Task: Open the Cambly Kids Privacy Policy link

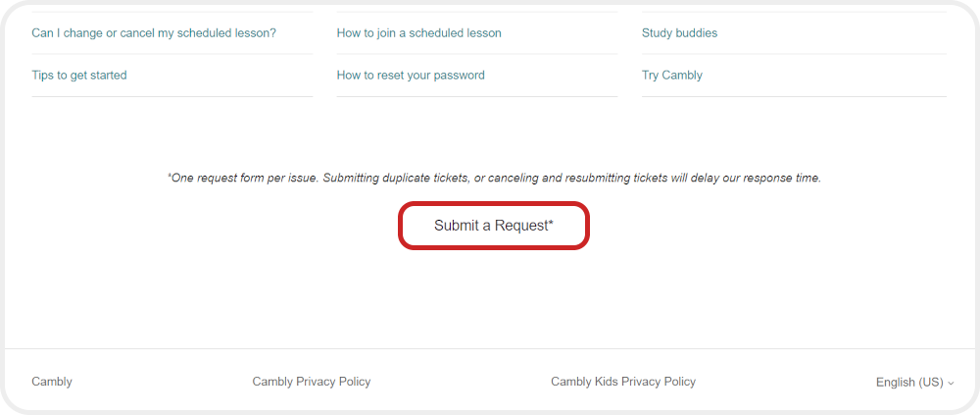Action: [623, 382]
